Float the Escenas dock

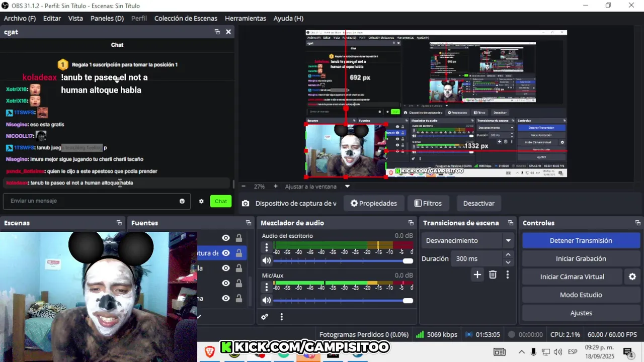click(119, 223)
